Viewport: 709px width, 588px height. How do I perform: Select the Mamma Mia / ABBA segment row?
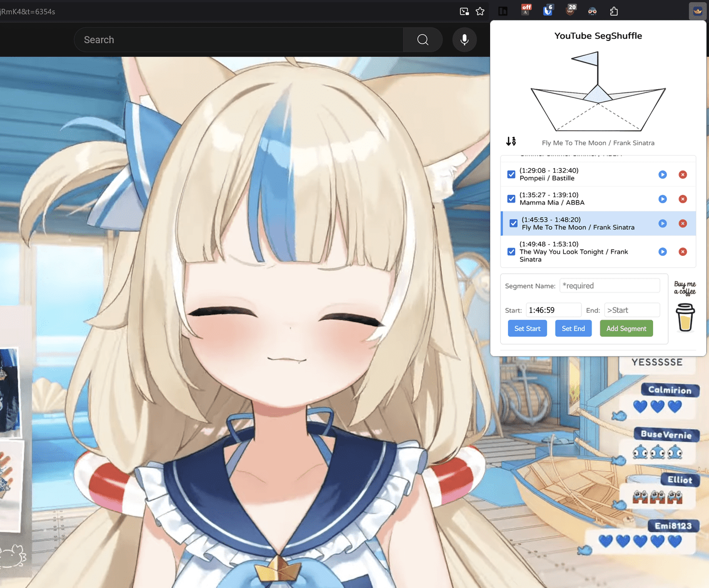[598, 199]
